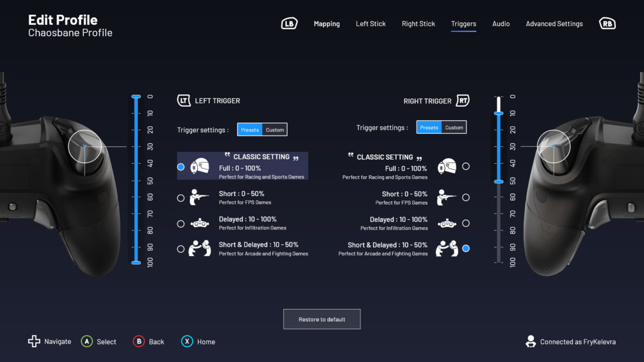
Task: Open the Triggers tab
Action: tap(463, 24)
